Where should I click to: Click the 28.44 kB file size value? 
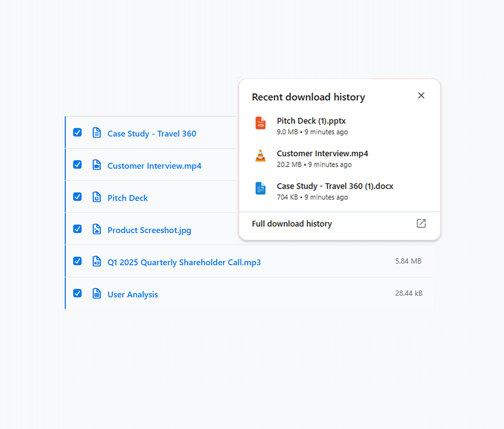[x=409, y=293]
